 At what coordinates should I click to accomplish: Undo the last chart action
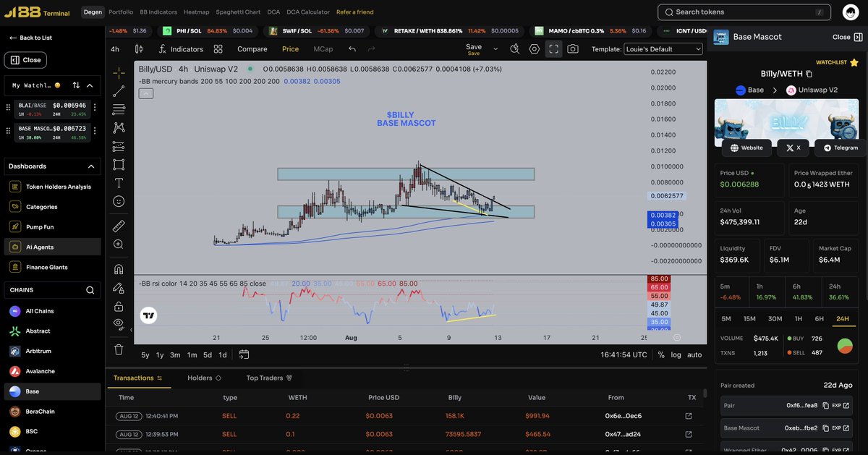(352, 49)
